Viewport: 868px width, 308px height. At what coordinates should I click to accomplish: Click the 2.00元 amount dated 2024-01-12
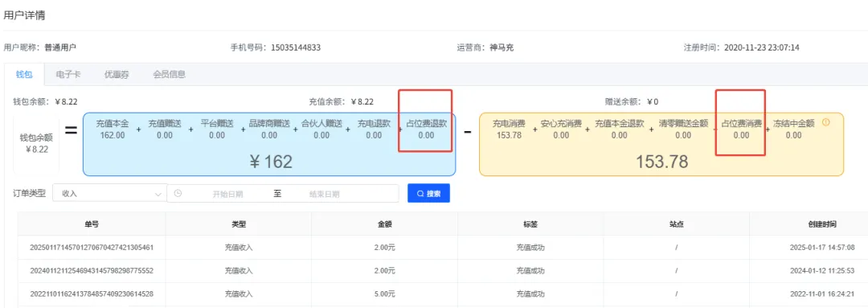coord(385,271)
